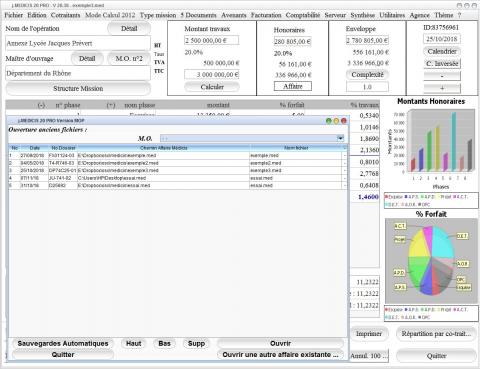
Task: Select the row with file exemple2.med
Action: pos(178,163)
